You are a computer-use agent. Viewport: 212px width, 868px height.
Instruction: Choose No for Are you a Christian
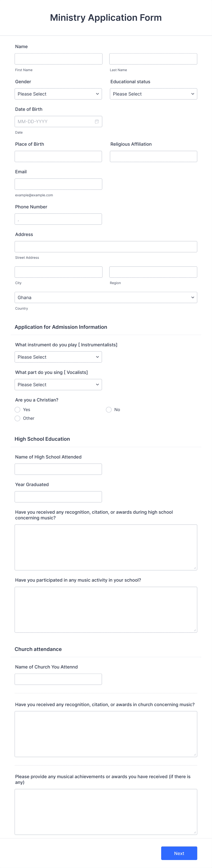point(109,410)
